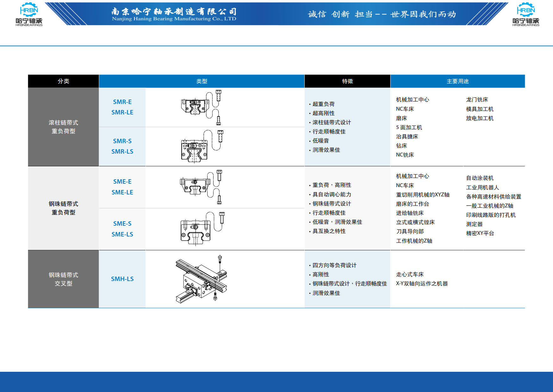
Task: Select the SMR-S model label
Action: (x=122, y=141)
